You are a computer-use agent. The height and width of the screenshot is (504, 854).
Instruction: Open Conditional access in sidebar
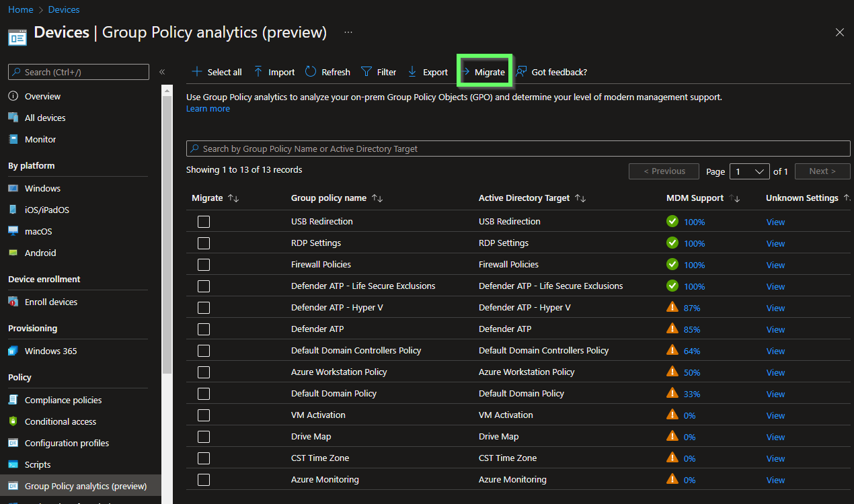tap(61, 421)
